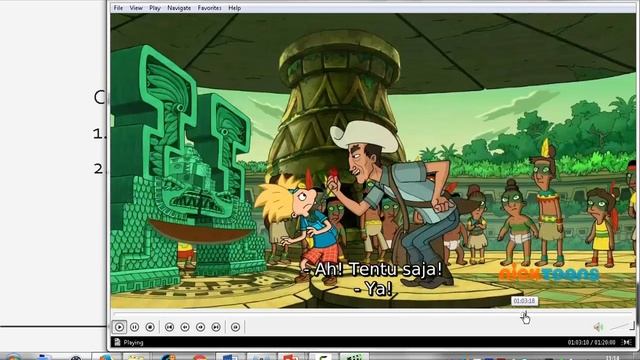Screen dimensions: 640x360
Task: Decrease playback speed with rewind button
Action: 185,327
